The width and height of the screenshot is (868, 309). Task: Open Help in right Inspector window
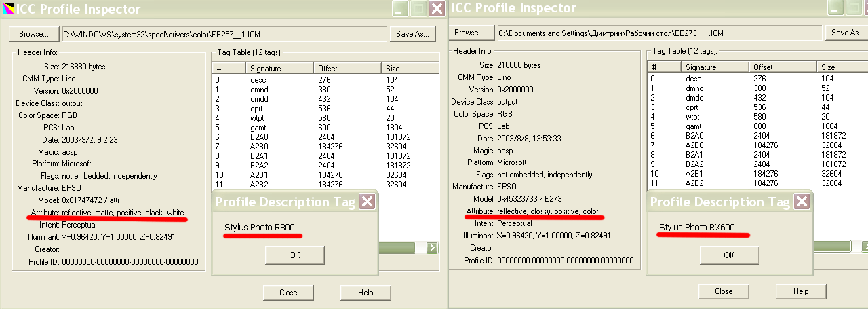[x=801, y=291]
